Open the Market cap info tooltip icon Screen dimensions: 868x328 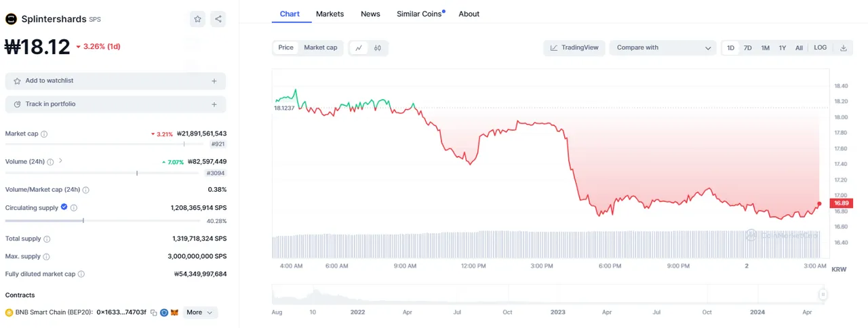pos(44,134)
